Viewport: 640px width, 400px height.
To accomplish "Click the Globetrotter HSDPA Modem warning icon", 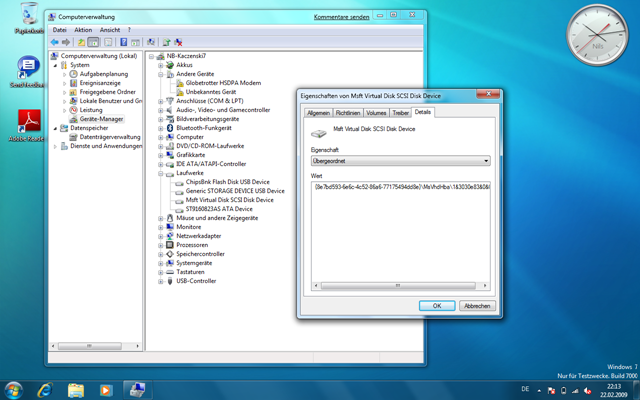I will (x=180, y=83).
